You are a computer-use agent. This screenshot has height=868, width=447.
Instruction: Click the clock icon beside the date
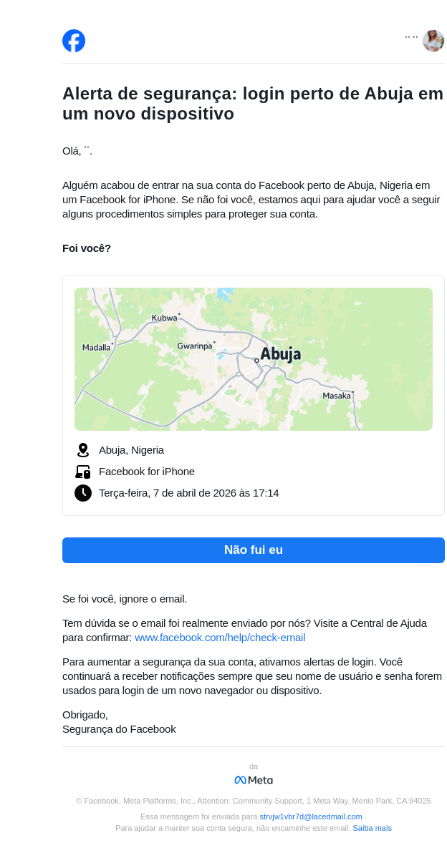pos(83,493)
